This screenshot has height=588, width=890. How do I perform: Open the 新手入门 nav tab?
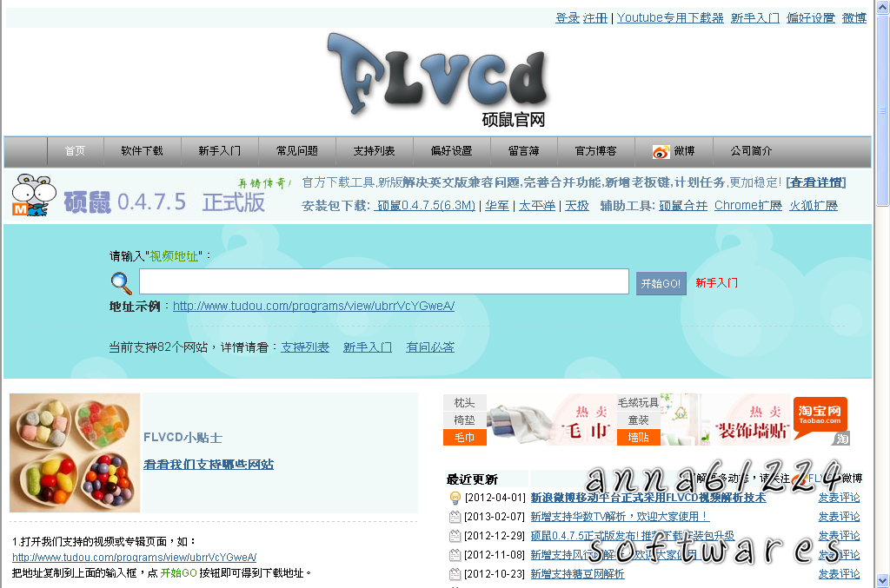click(x=220, y=151)
